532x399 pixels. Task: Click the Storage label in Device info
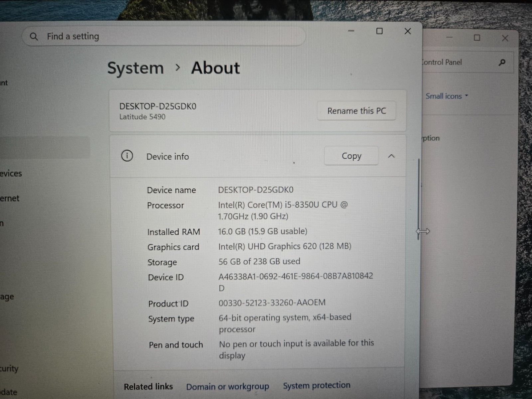162,262
